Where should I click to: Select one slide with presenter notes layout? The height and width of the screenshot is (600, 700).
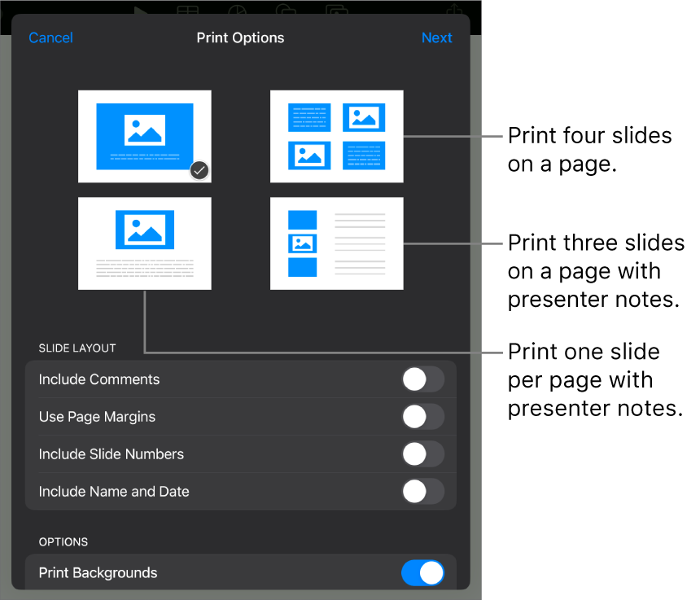pos(145,243)
